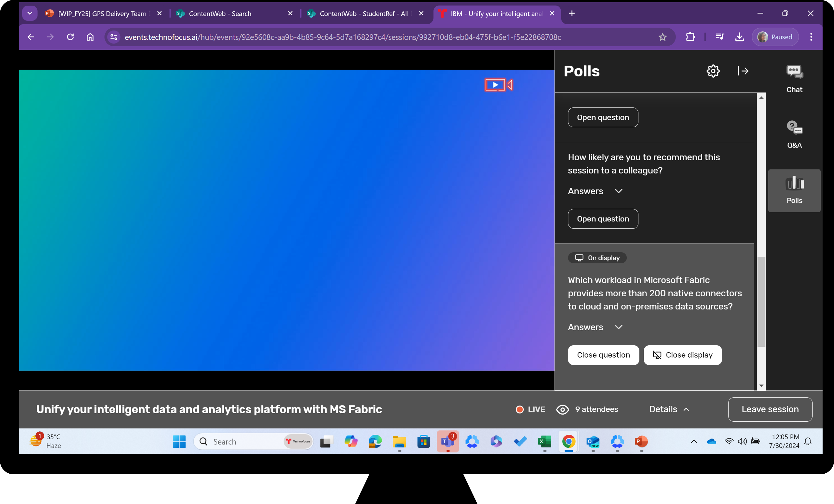This screenshot has height=504, width=834.
Task: Open Google Chrome from taskbar
Action: tap(569, 441)
